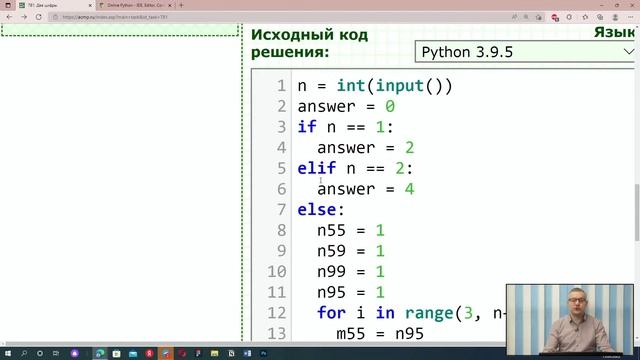Viewport: 640px width, 360px height.
Task: Open Microsoft Edge on the taskbar
Action: pyautogui.click(x=100, y=353)
